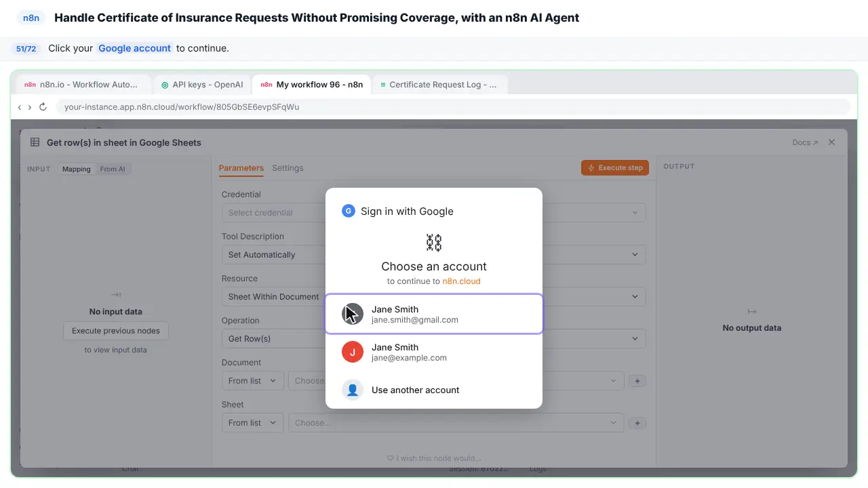Reload the page with the refresh icon
Screen dimensions: 868x488
[x=43, y=107]
